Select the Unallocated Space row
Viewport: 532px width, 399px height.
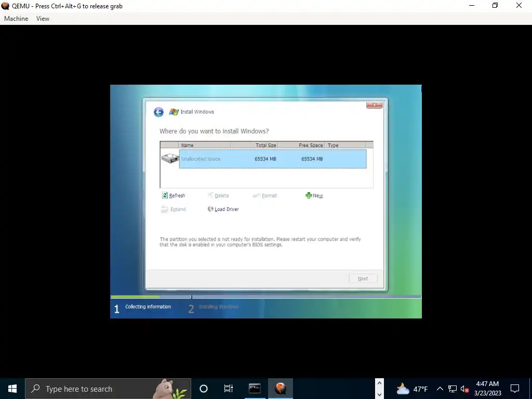point(273,159)
